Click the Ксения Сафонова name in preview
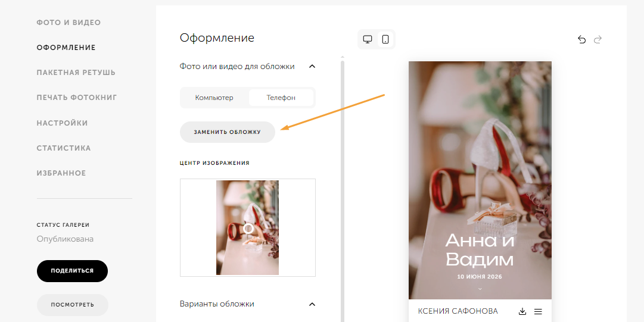 (458, 311)
